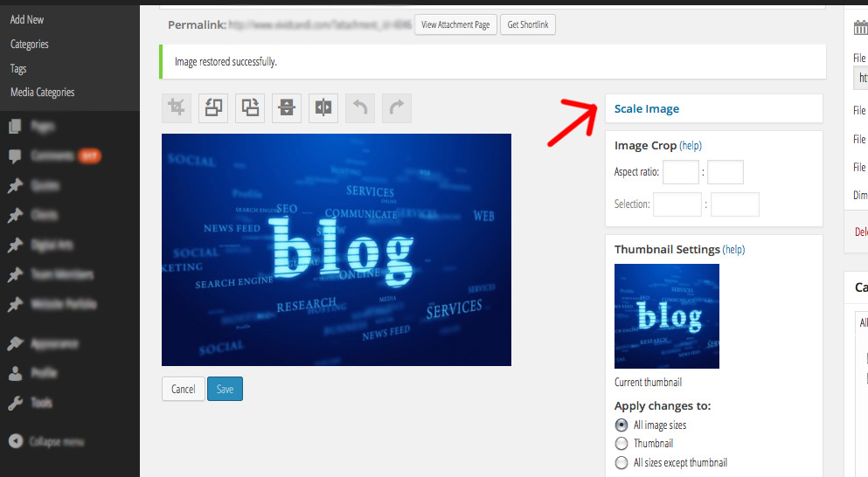Click the first Aspect ratio input field
Image resolution: width=868 pixels, height=477 pixels.
[680, 172]
